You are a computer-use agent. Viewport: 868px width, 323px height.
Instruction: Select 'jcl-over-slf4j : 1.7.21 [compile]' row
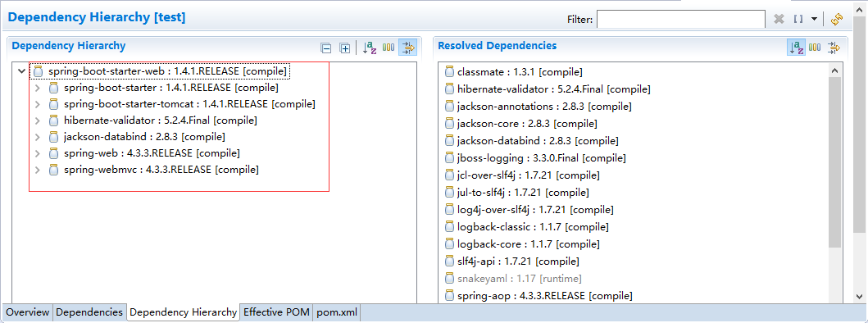click(528, 175)
